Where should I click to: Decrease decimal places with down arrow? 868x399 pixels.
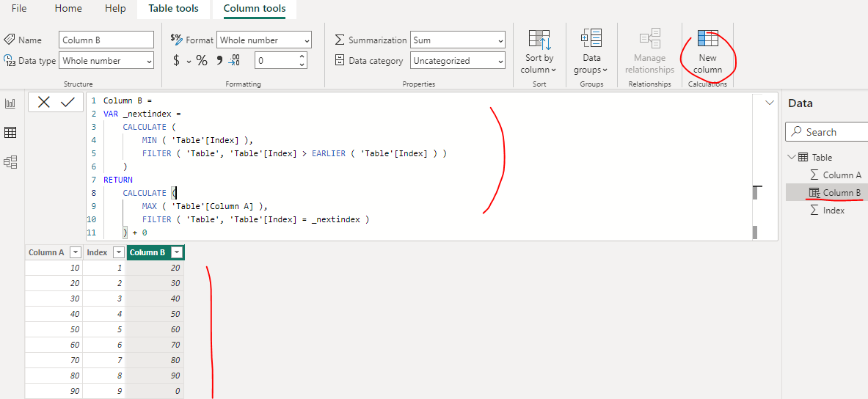[302, 65]
